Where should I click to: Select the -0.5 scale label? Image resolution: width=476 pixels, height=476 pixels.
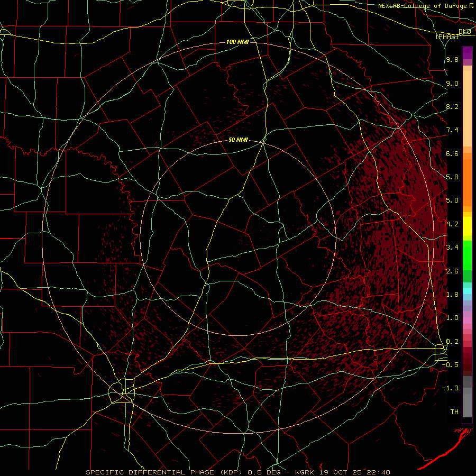450,365
